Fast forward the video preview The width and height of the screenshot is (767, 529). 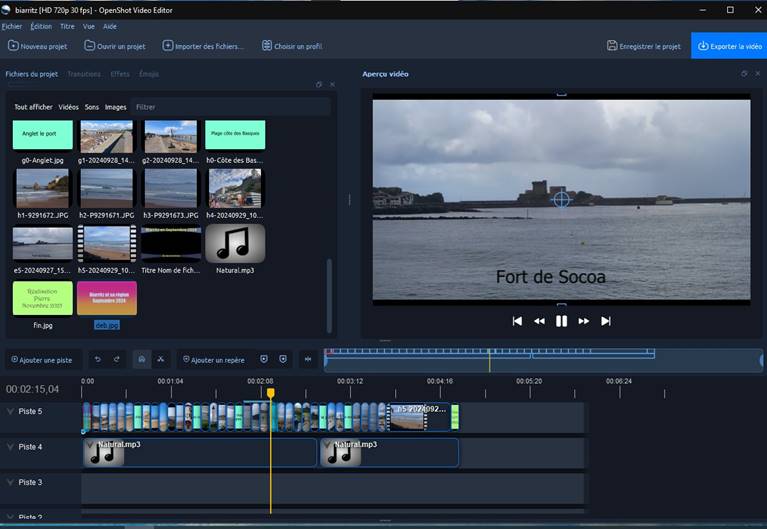(x=584, y=321)
